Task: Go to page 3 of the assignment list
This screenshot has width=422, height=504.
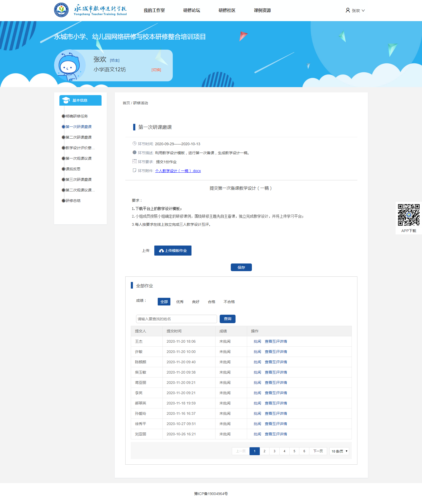Action: coord(274,451)
